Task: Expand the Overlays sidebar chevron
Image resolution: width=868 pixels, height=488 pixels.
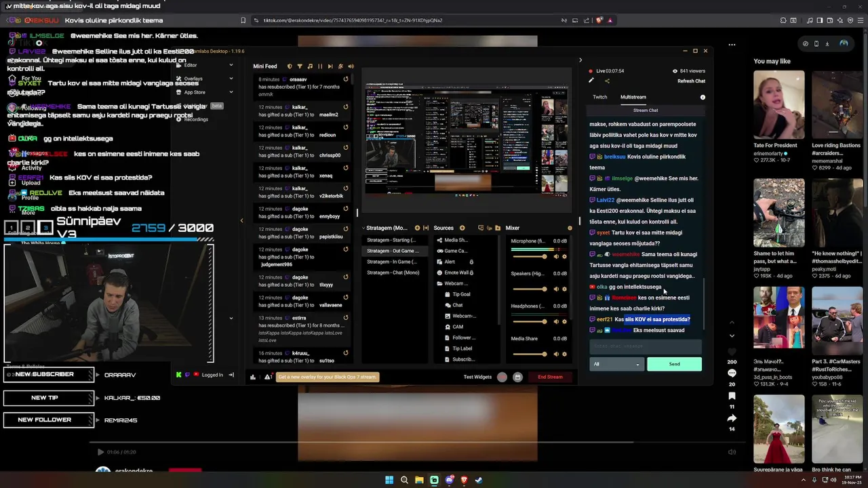Action: click(231, 79)
